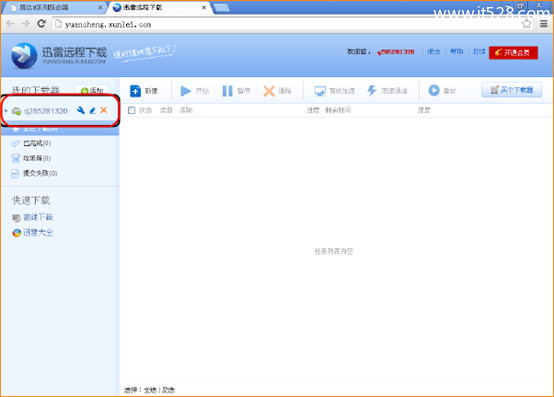Click the 反馈 feedback link
Image resolution: width=554 pixels, height=397 pixels.
pyautogui.click(x=479, y=52)
